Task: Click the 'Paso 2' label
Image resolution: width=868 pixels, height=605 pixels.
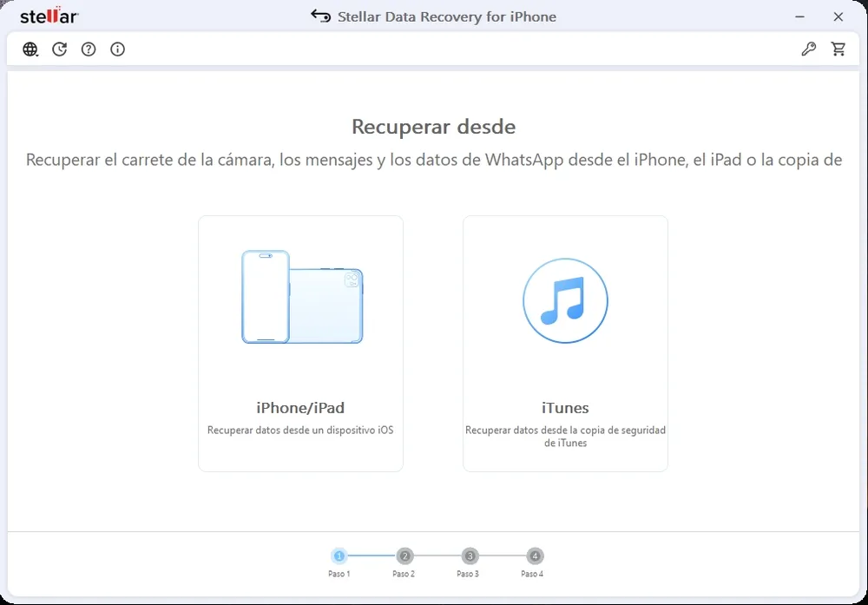Action: coord(404,574)
